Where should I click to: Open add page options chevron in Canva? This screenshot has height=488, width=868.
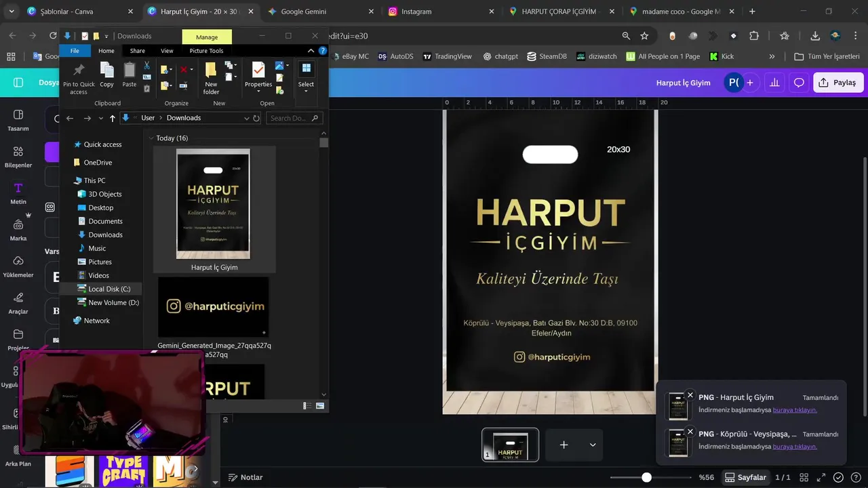pyautogui.click(x=593, y=445)
